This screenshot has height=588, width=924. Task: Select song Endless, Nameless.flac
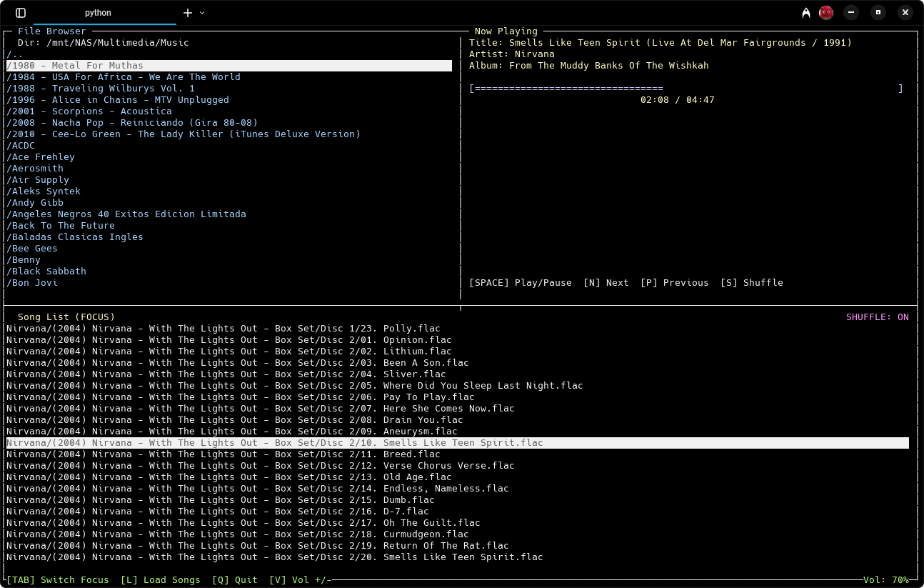258,489
